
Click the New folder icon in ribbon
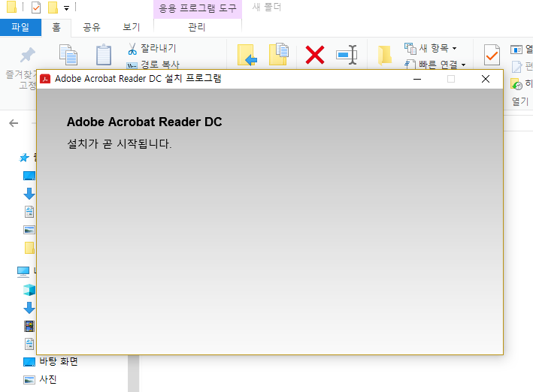pyautogui.click(x=385, y=55)
